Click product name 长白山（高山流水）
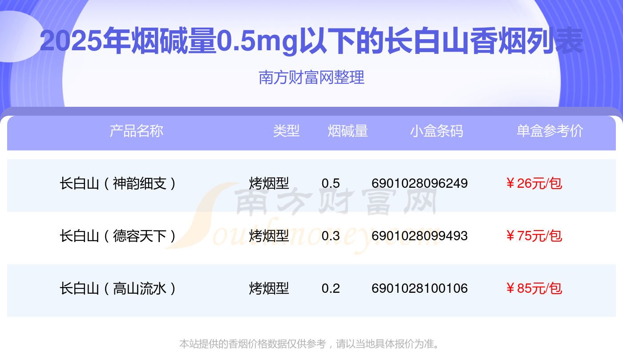 (118, 288)
